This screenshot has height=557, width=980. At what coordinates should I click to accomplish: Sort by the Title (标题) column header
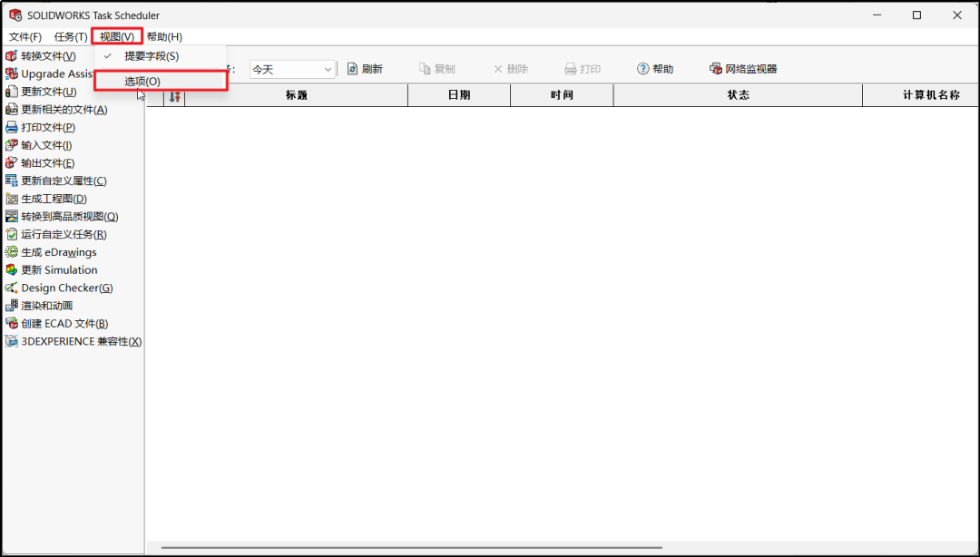pos(296,95)
